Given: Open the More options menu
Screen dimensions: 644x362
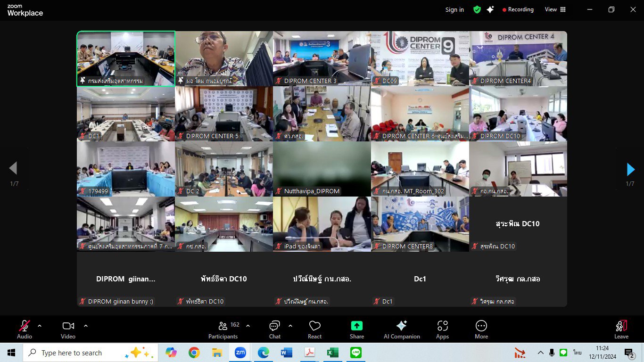Looking at the screenshot, I should click(481, 329).
